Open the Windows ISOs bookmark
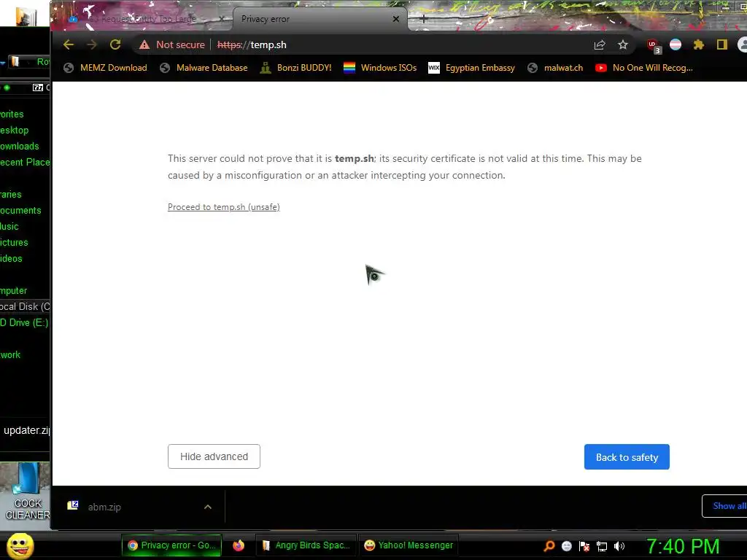 point(380,68)
